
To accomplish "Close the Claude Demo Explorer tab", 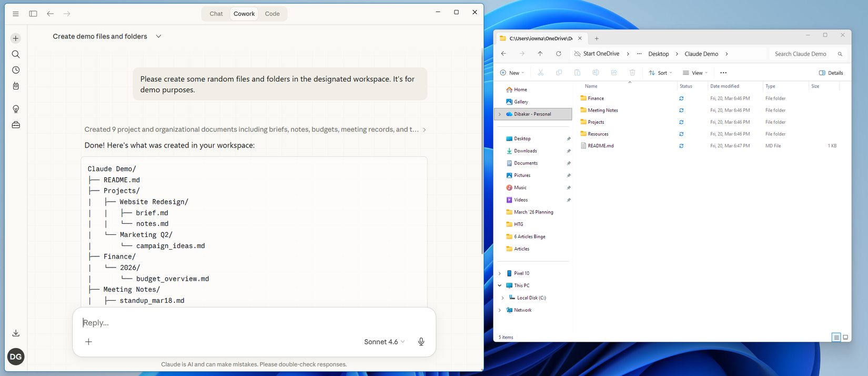I will [x=580, y=38].
